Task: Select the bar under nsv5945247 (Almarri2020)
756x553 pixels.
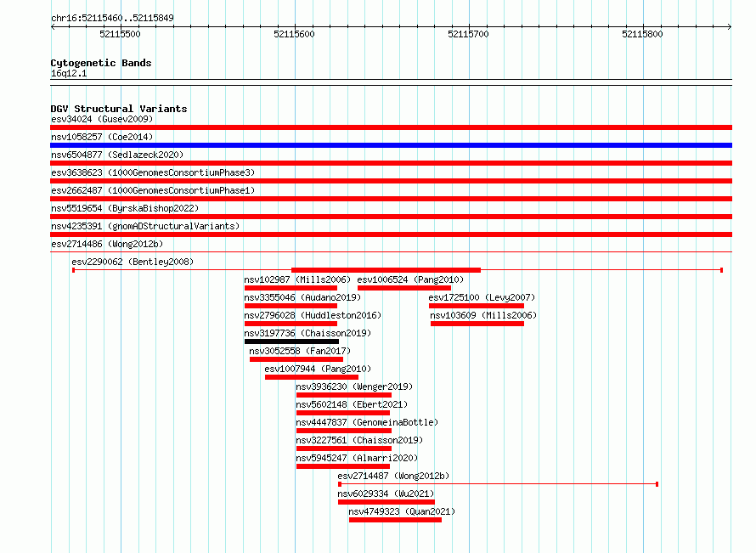Action: [343, 466]
